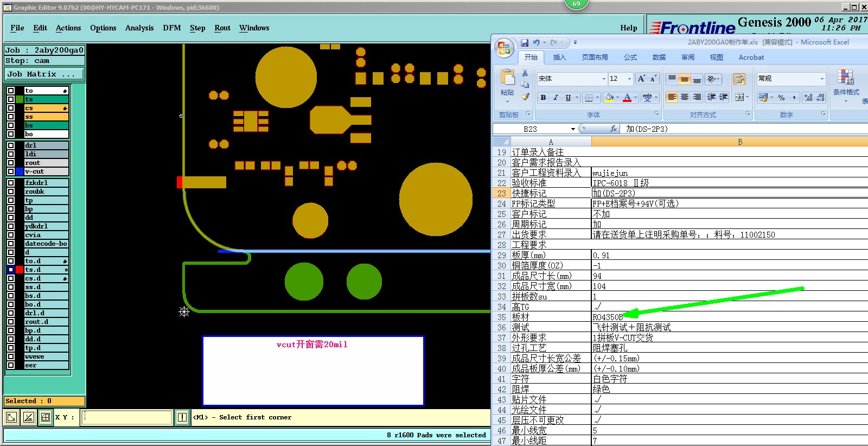Click the insert function fx icon
Viewport: 868px width, 446px height.
coord(614,129)
